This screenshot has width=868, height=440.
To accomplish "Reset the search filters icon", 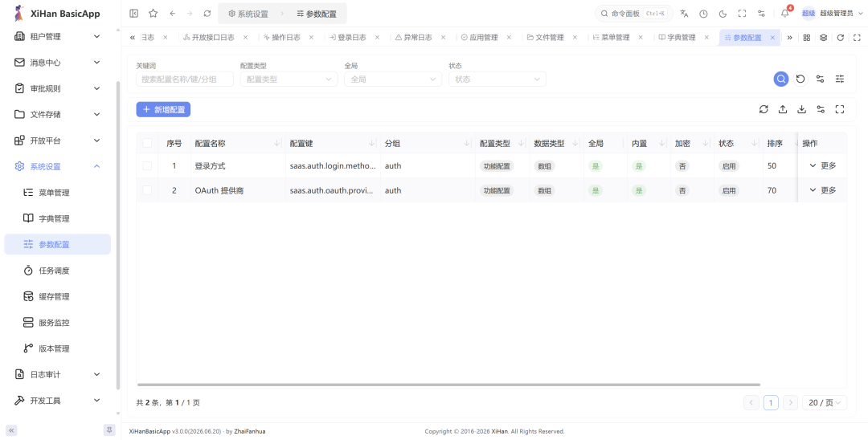I will [x=800, y=79].
